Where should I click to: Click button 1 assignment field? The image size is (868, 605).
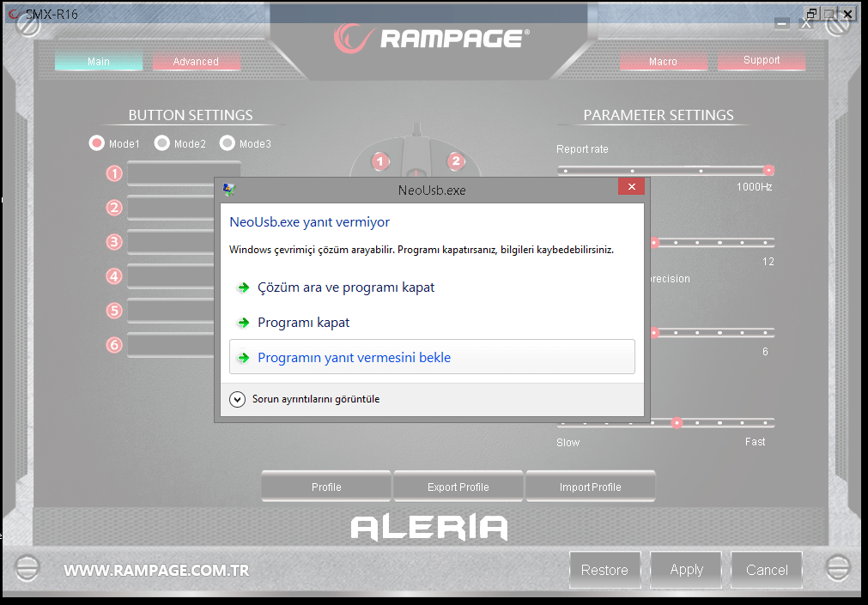(x=184, y=173)
